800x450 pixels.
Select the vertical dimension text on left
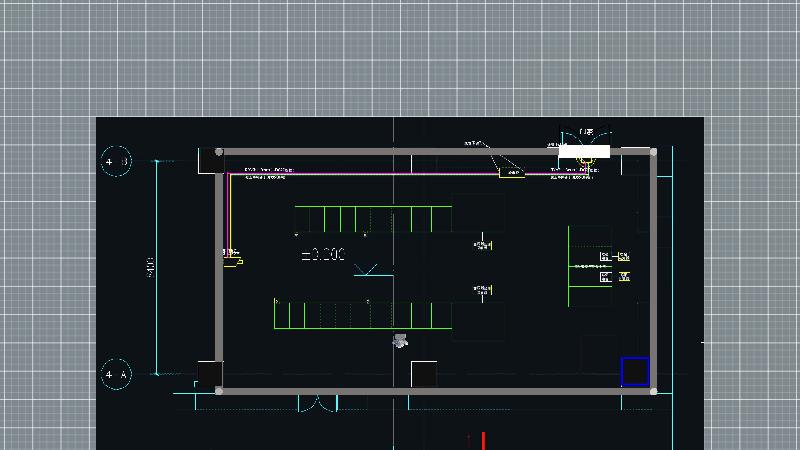pos(150,267)
